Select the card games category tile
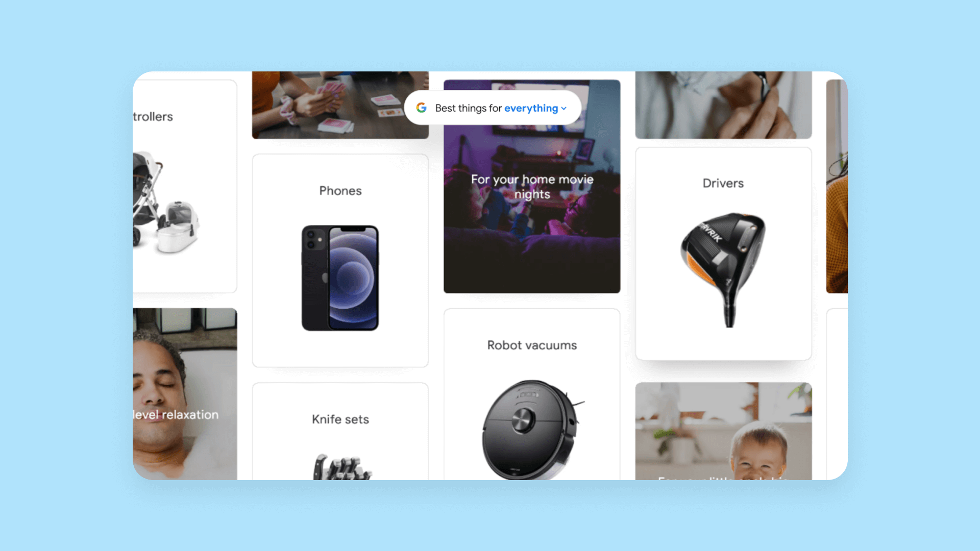980x551 pixels. click(340, 104)
